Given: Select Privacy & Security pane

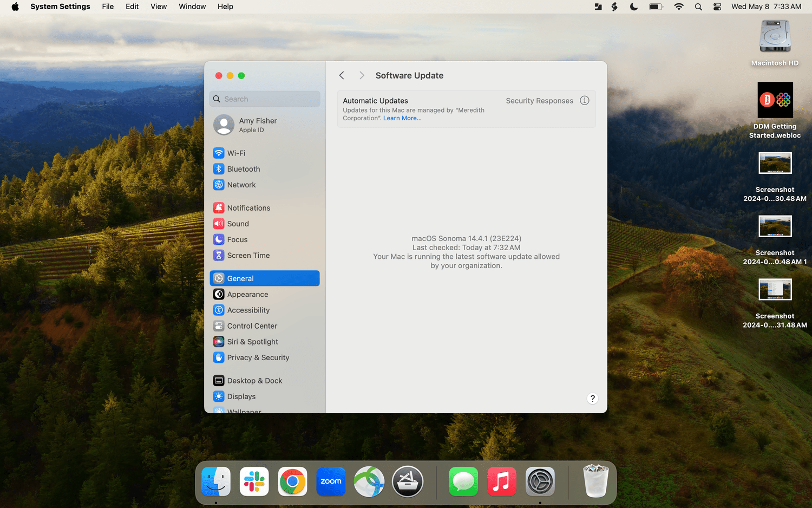Looking at the screenshot, I should 258,357.
